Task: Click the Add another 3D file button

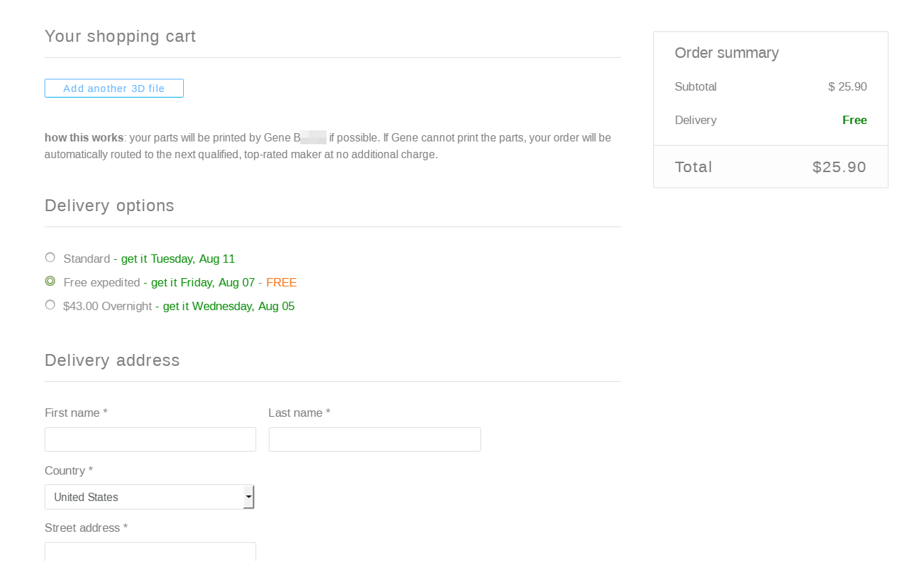Action: [114, 89]
